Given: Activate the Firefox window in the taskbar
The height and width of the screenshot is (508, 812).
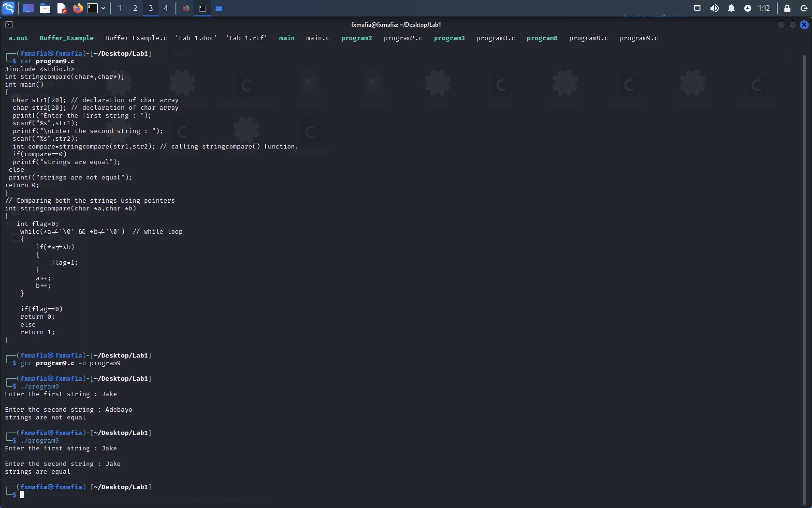Looking at the screenshot, I should point(186,8).
